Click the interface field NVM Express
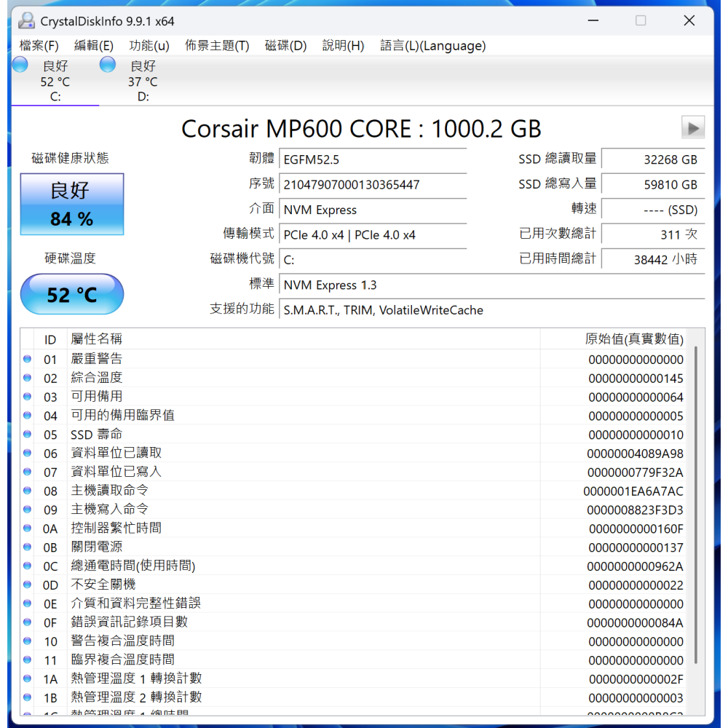The image size is (728, 728). pyautogui.click(x=373, y=210)
